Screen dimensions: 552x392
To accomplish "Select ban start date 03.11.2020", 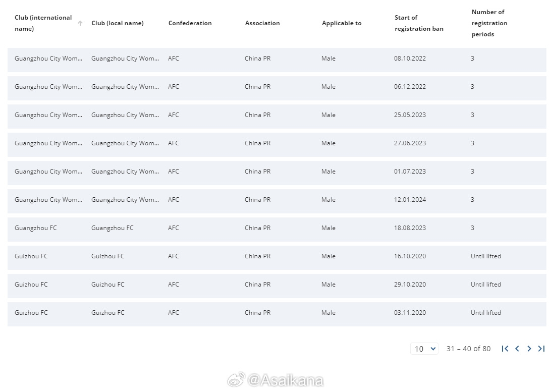I will (x=410, y=313).
